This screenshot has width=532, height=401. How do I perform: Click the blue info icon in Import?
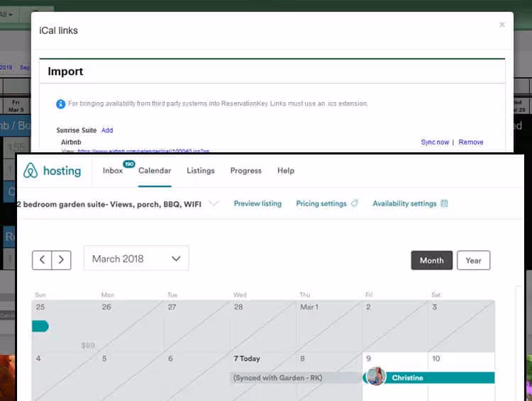tap(61, 104)
